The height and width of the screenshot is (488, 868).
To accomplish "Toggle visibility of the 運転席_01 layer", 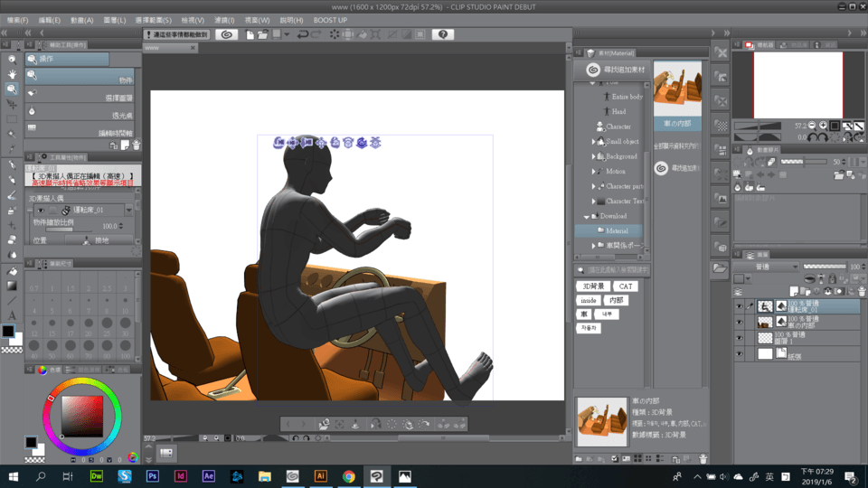I will tap(739, 306).
